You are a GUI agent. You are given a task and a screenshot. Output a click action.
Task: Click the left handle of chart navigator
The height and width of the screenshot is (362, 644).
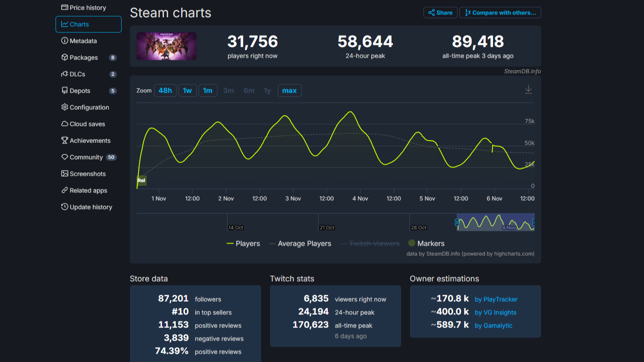(457, 223)
